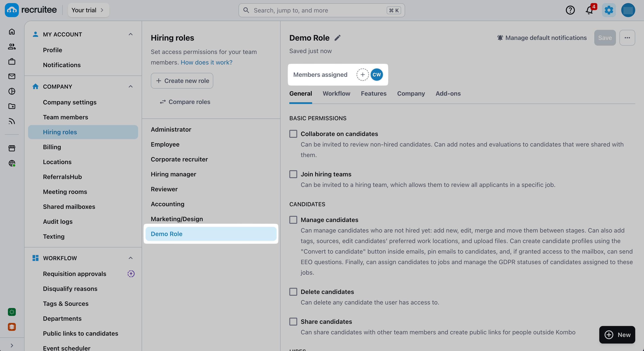The image size is (644, 351).
Task: Switch to the Workflow tab
Action: [336, 93]
